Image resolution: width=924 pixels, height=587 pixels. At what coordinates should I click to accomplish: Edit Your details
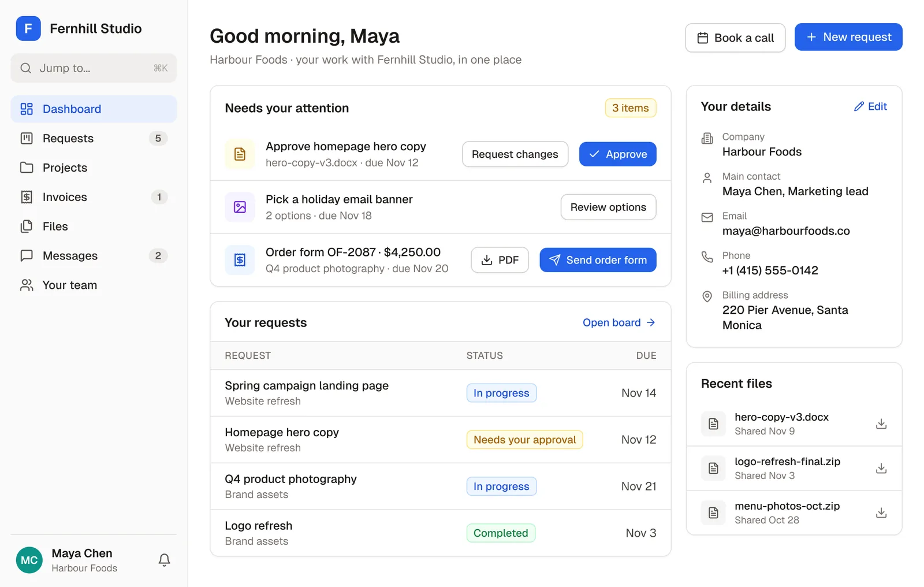(871, 106)
